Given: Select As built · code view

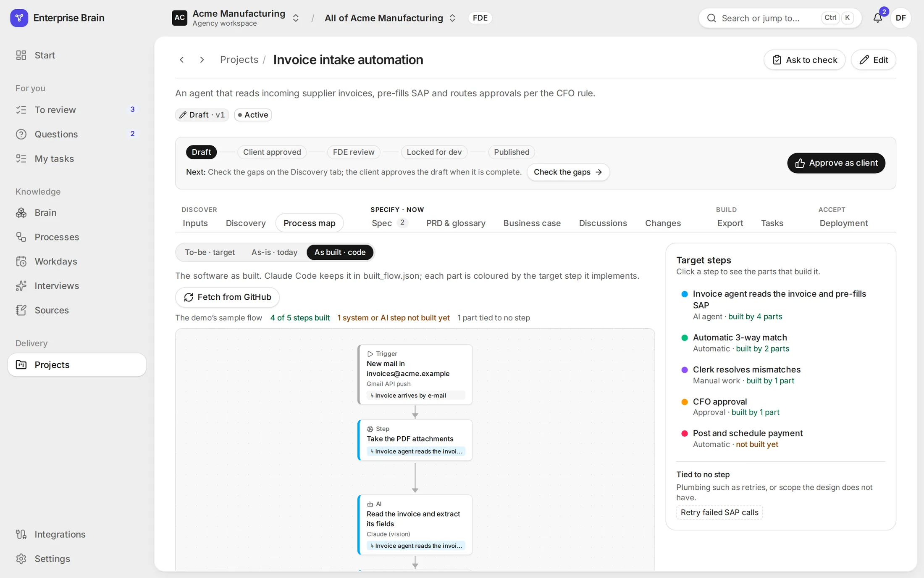Looking at the screenshot, I should coord(340,252).
